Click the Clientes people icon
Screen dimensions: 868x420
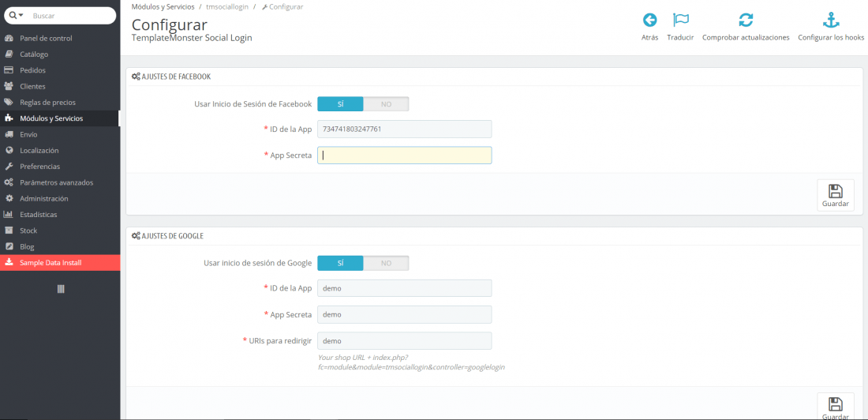pos(9,86)
